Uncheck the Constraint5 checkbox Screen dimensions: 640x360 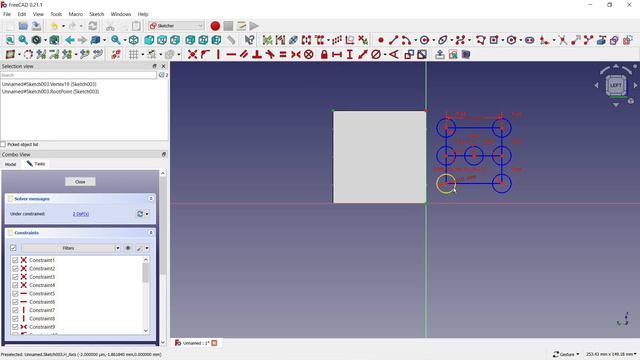[x=15, y=293]
